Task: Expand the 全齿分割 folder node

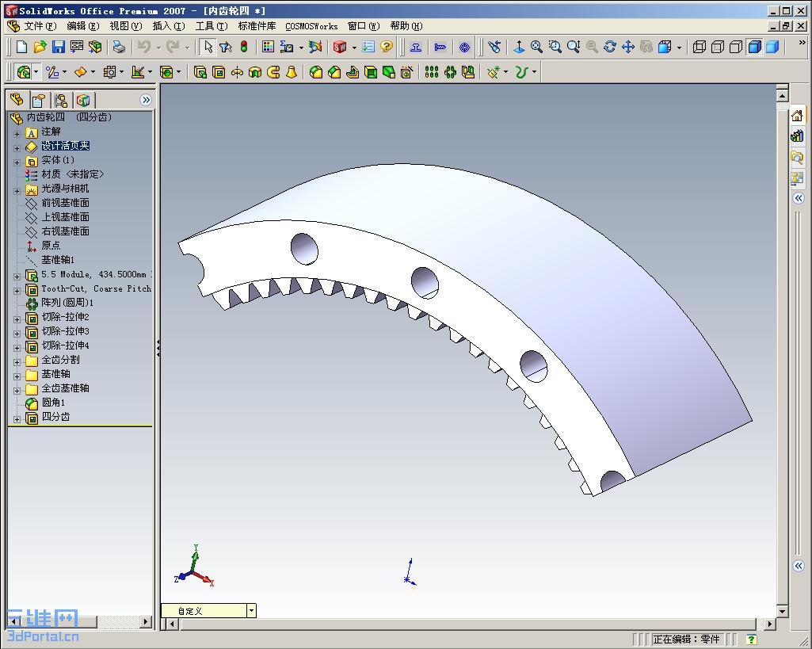Action: [x=17, y=362]
